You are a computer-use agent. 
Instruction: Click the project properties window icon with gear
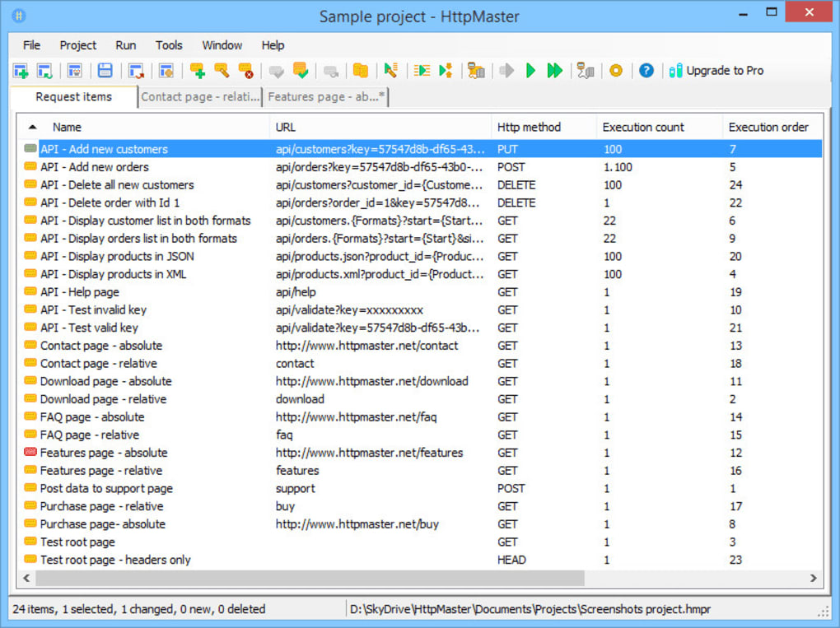[x=166, y=71]
